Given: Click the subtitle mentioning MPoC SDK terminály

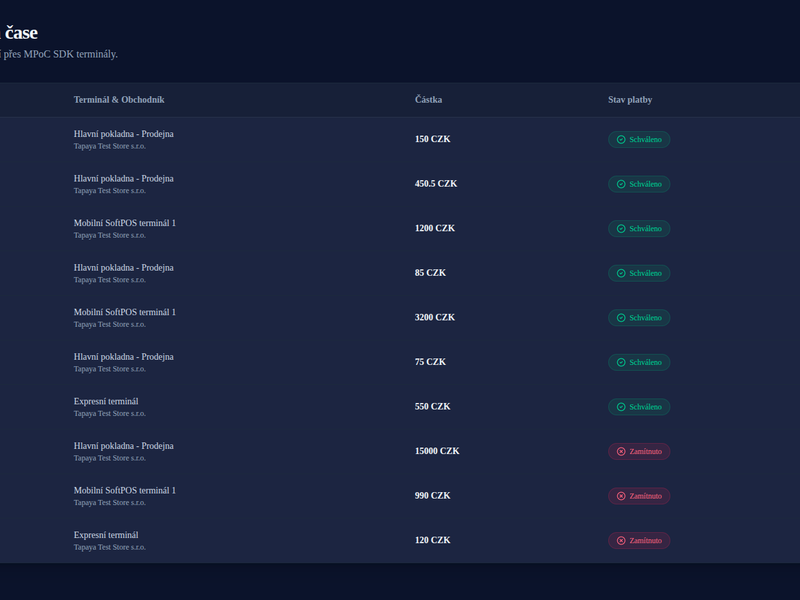Looking at the screenshot, I should click(59, 54).
